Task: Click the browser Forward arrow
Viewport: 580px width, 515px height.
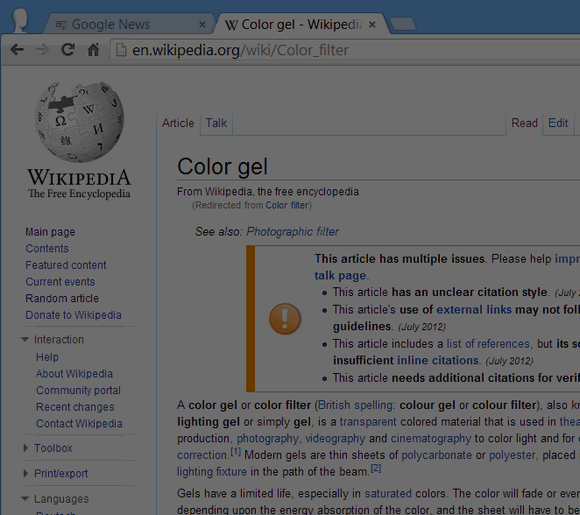Action: 43,50
